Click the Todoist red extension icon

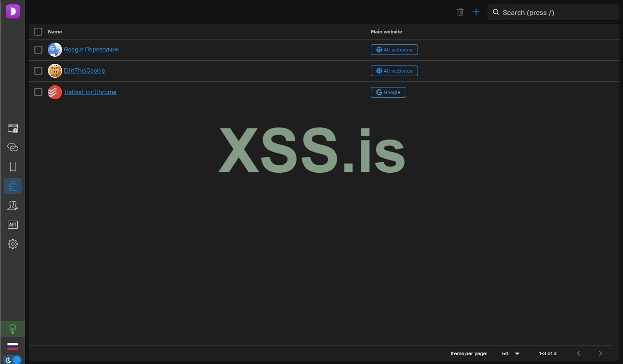click(55, 92)
